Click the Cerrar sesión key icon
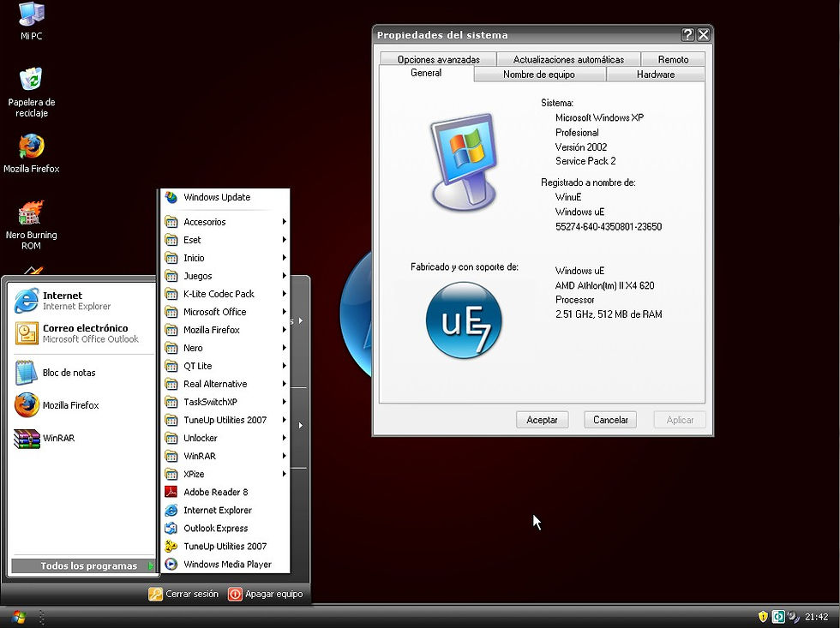 point(155,595)
